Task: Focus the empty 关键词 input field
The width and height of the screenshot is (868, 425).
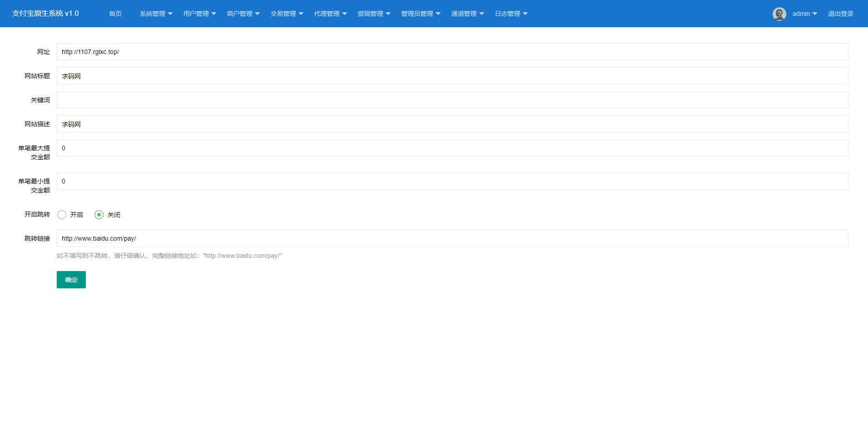Action: (x=452, y=100)
